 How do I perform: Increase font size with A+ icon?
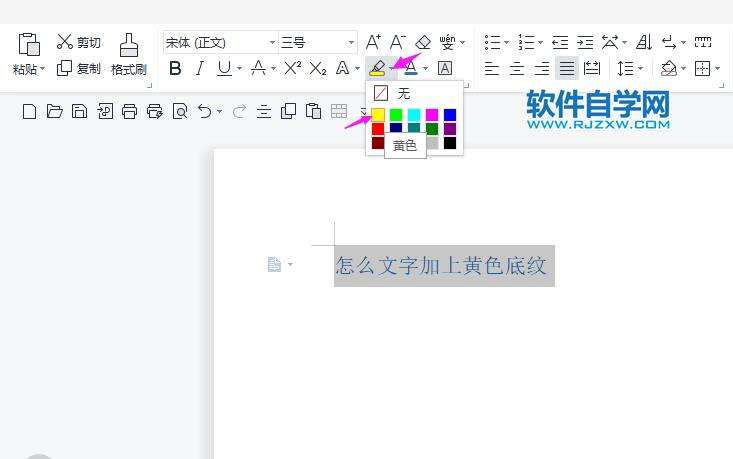373,42
